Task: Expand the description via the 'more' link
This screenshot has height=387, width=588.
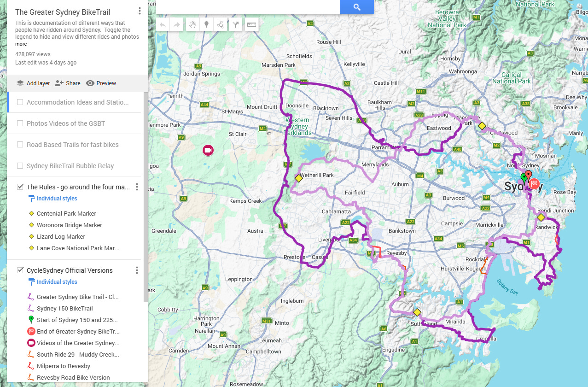Action: [21, 44]
